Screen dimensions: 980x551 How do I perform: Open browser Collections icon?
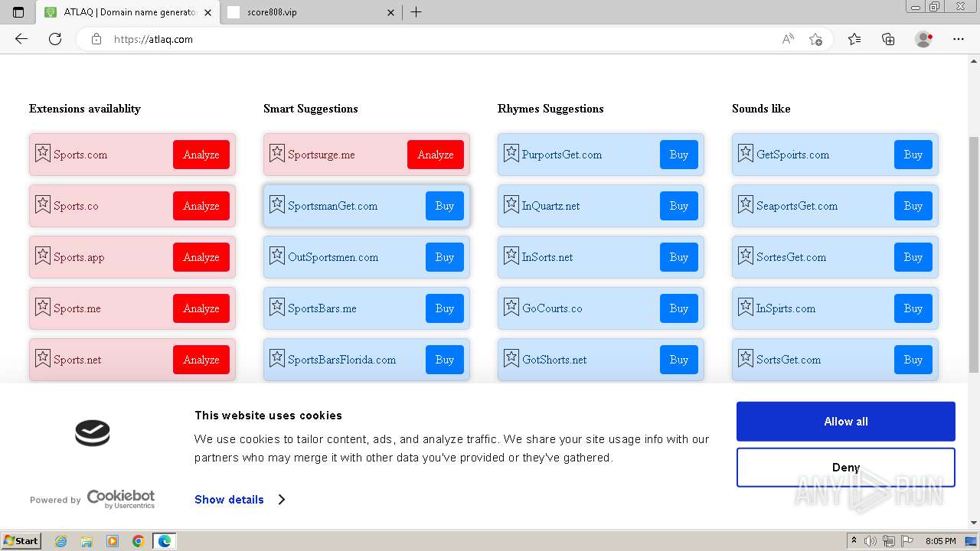[x=888, y=39]
